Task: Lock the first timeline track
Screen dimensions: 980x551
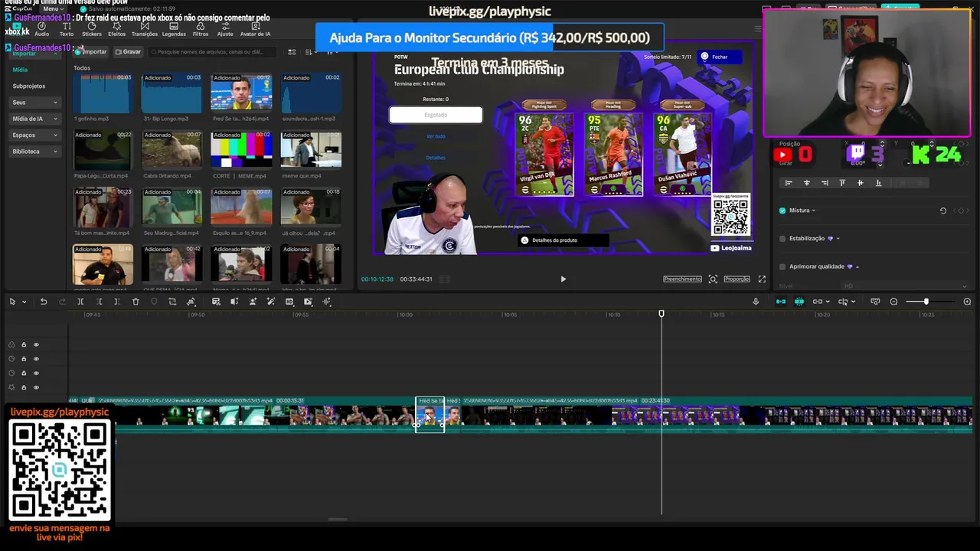Action: 24,344
